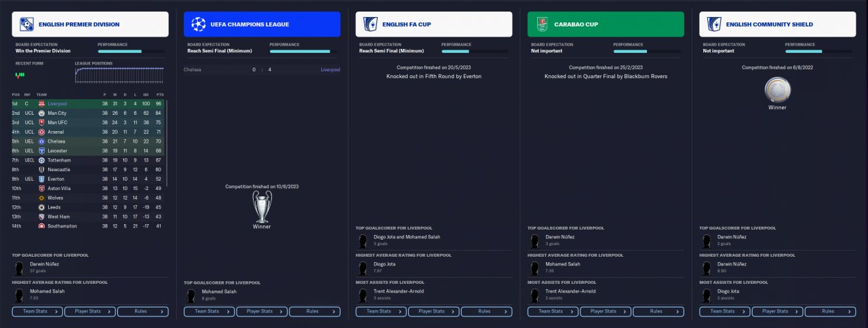Viewport: 868px width, 328px height.
Task: Click the Carabao Cup performance bar
Action: pyautogui.click(x=648, y=51)
